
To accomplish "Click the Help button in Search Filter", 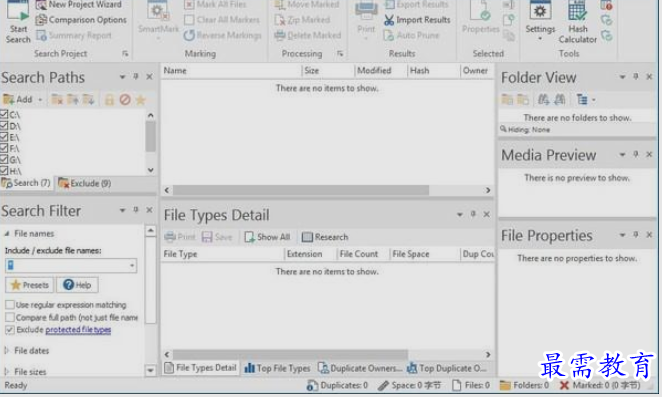I will [77, 285].
